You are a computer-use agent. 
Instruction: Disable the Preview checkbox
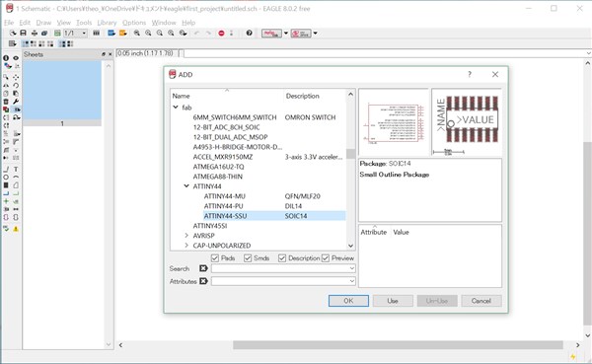326,257
